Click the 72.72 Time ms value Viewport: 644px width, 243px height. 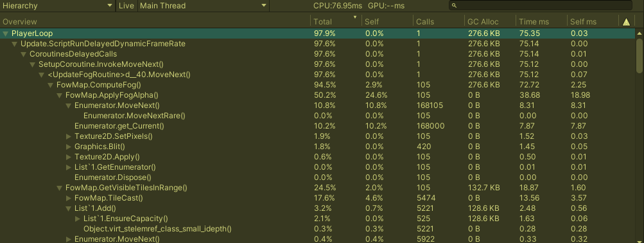[x=530, y=85]
